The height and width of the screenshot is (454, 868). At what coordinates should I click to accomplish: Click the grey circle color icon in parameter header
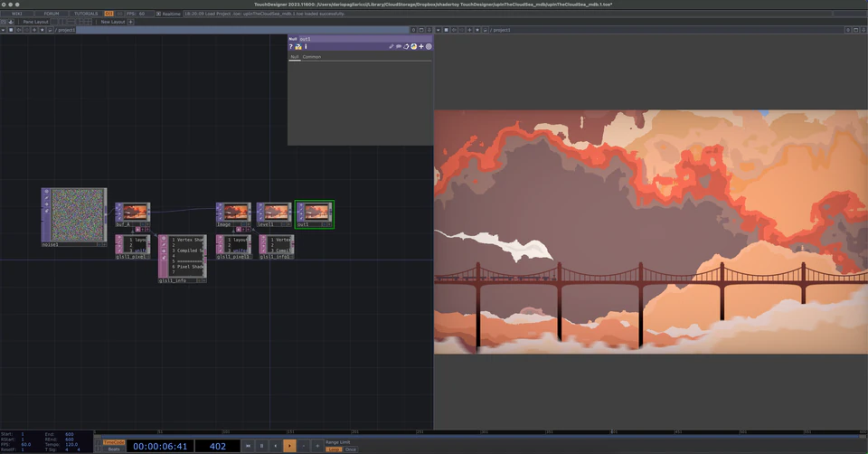429,46
